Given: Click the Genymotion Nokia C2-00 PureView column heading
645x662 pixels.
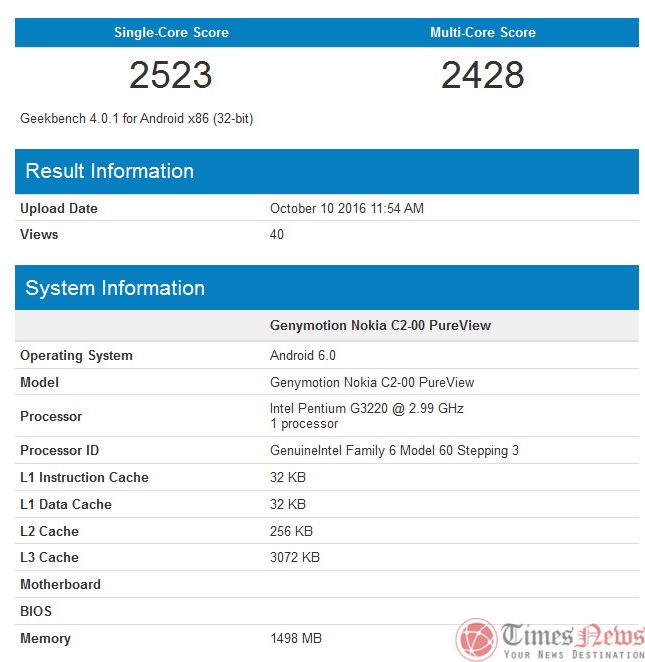Looking at the screenshot, I should click(x=380, y=326).
